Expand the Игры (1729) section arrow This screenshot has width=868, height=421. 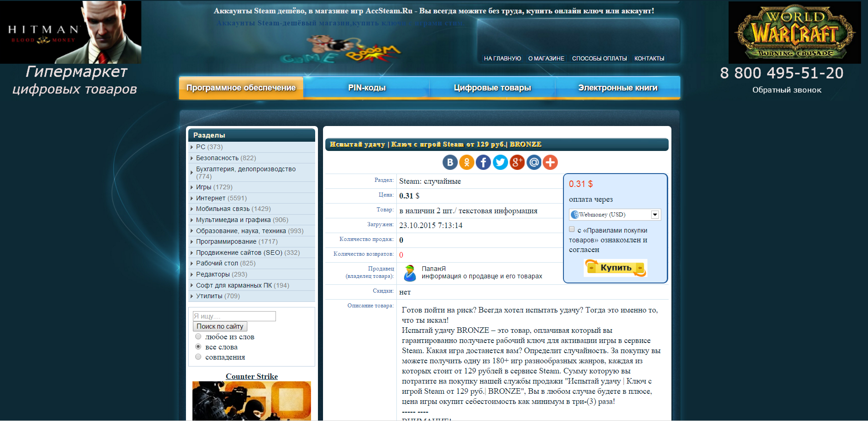click(x=192, y=187)
